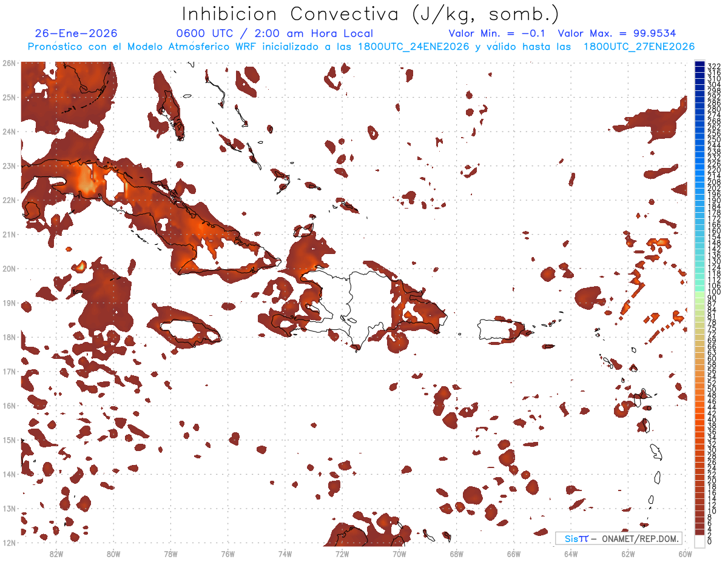Click the colorbar value label 256
The height and width of the screenshot is (562, 728).
[x=713, y=133]
